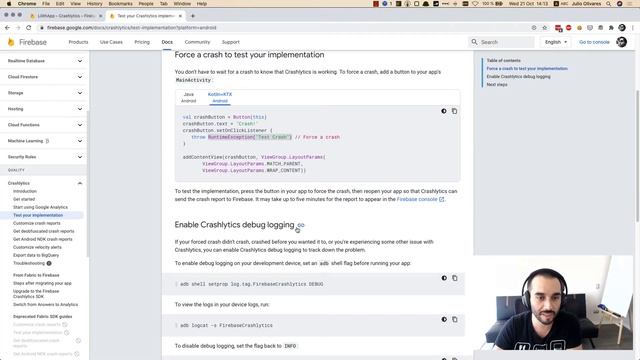Screen dimensions: 640x360
Task: Expand Hosting section
Action: 44,109
